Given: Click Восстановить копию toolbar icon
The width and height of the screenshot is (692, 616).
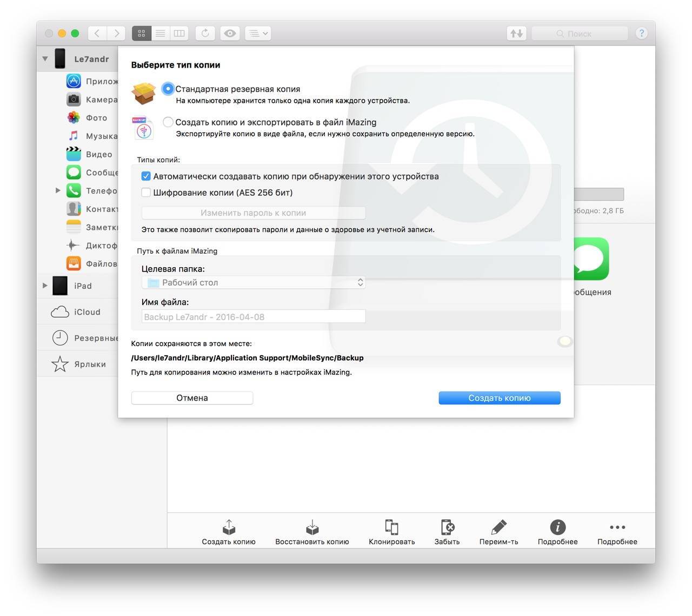Looking at the screenshot, I should [312, 527].
